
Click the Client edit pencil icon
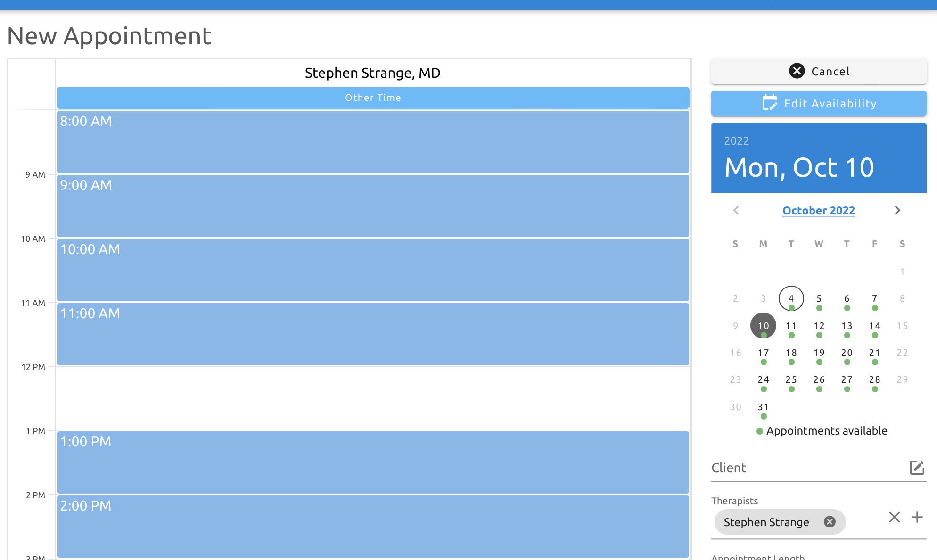tap(916, 468)
